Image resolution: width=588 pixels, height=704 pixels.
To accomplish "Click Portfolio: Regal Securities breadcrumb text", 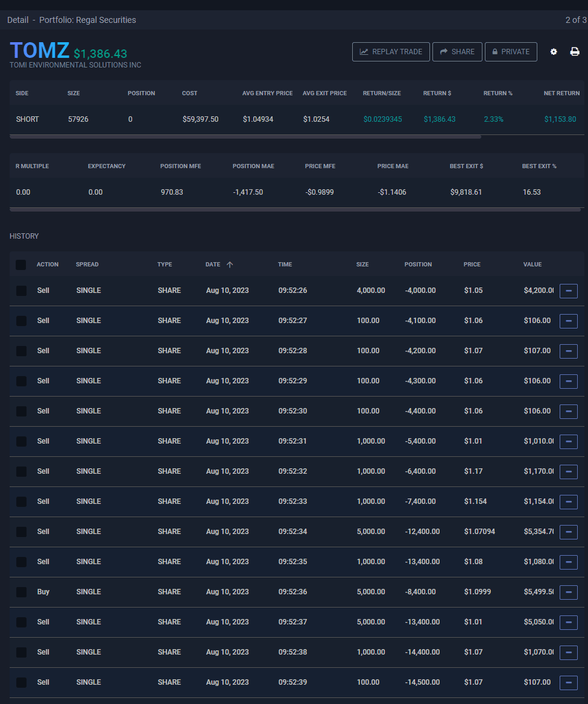I will click(87, 20).
